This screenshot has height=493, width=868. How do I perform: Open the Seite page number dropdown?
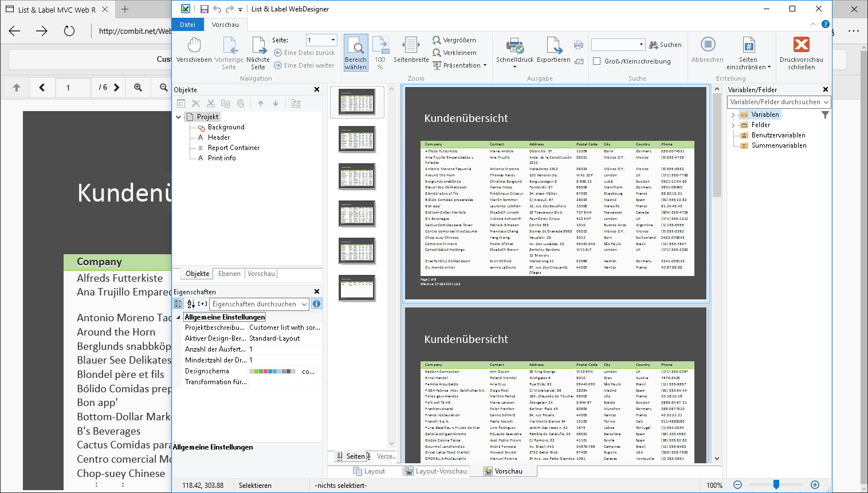click(333, 40)
